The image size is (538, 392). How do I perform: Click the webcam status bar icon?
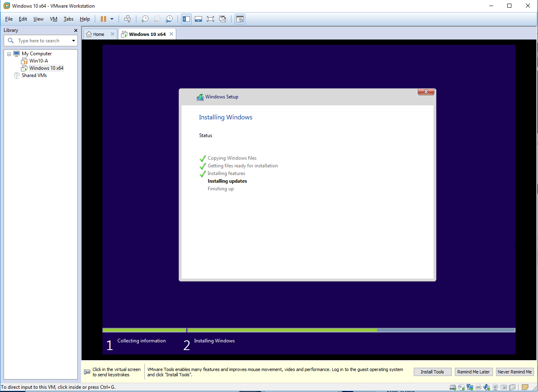[495, 388]
